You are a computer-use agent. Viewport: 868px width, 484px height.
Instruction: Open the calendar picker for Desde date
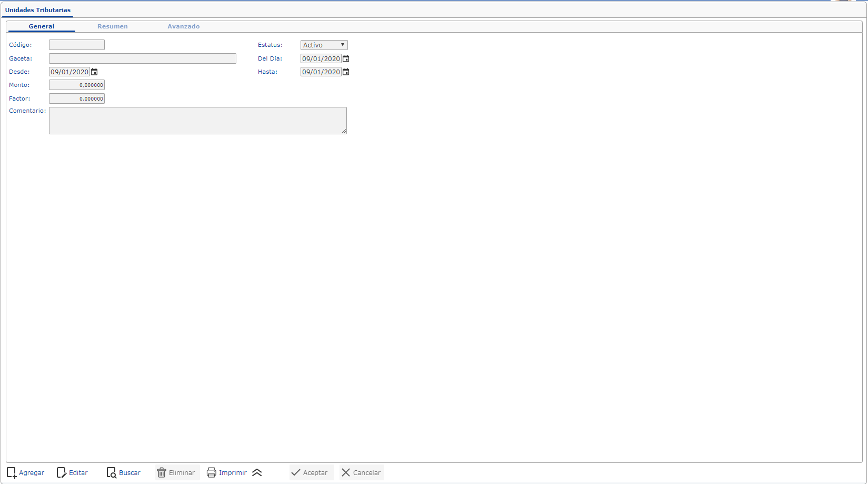pyautogui.click(x=94, y=72)
